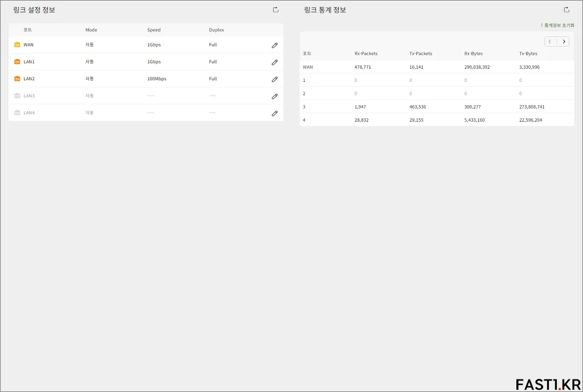Click the 통계정보 초기화 link
The image size is (583, 392).
click(x=559, y=25)
